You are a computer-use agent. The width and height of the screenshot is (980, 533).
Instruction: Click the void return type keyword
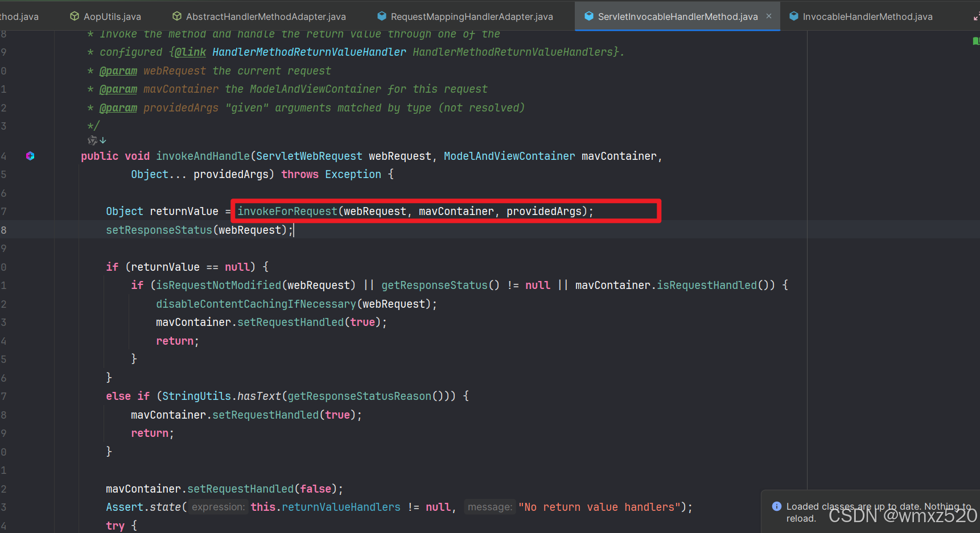click(x=137, y=156)
